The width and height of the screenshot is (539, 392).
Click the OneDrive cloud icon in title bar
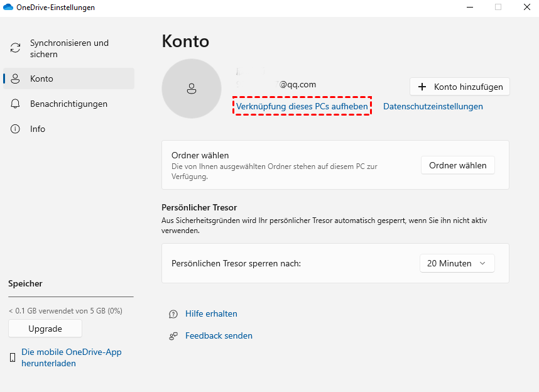click(8, 8)
